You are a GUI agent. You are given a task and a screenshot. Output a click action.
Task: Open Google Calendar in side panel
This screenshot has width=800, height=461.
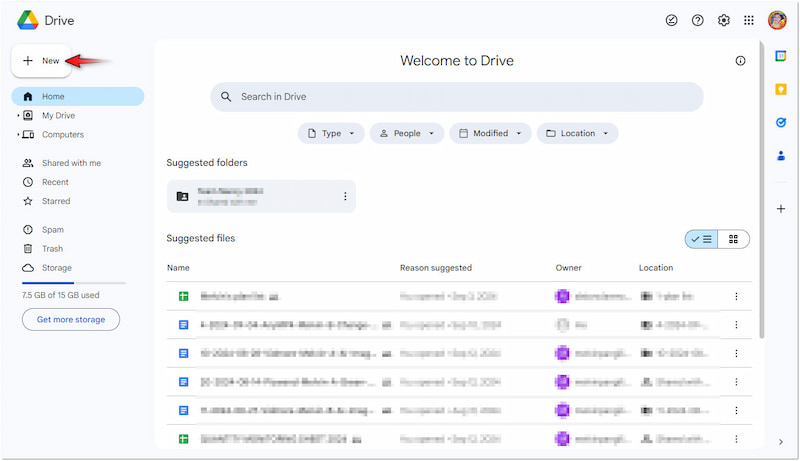point(781,56)
